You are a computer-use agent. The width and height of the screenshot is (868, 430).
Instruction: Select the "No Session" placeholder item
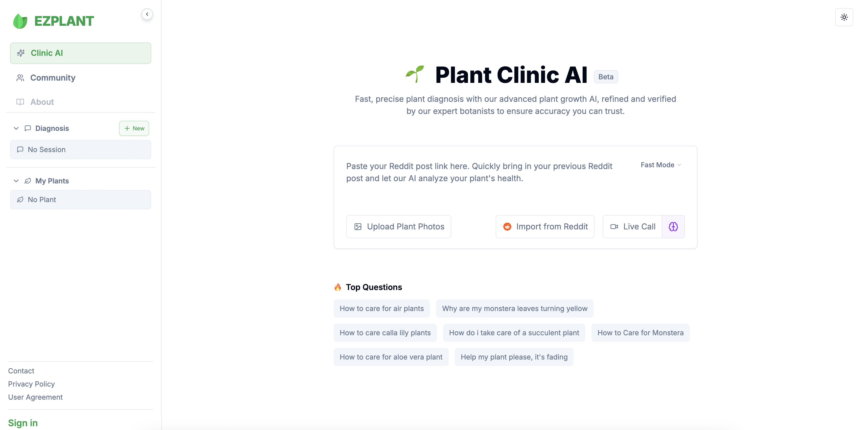coord(80,150)
